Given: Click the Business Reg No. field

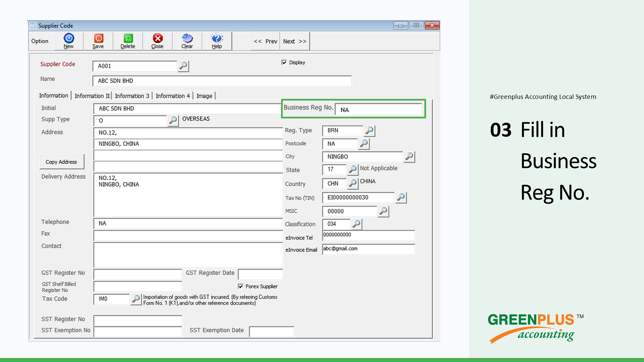Looking at the screenshot, I should coord(378,110).
